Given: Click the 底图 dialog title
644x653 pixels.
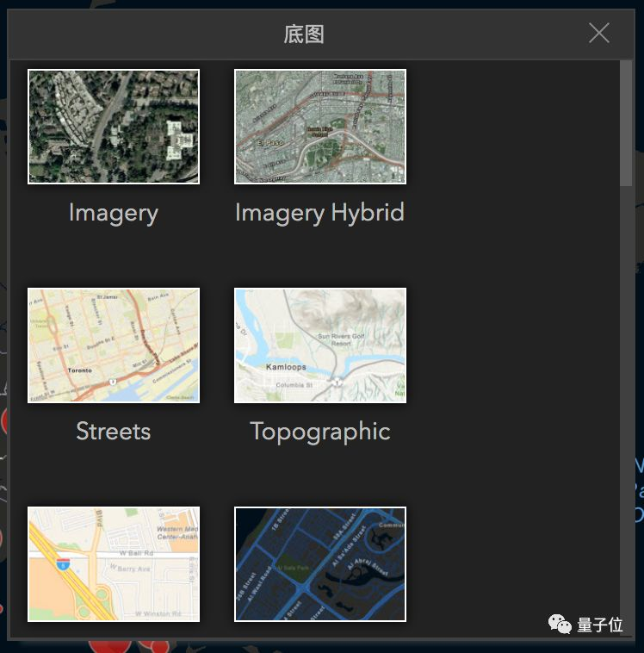Looking at the screenshot, I should pyautogui.click(x=304, y=34).
